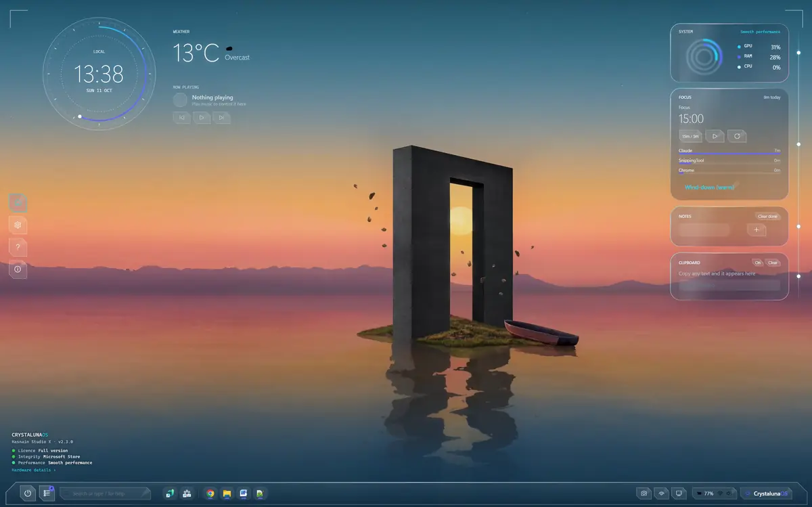Play music in Now Playing widget

202,118
